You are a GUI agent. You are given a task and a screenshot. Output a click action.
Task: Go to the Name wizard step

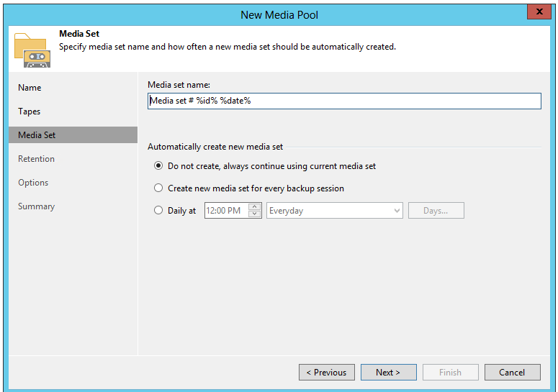pos(30,88)
